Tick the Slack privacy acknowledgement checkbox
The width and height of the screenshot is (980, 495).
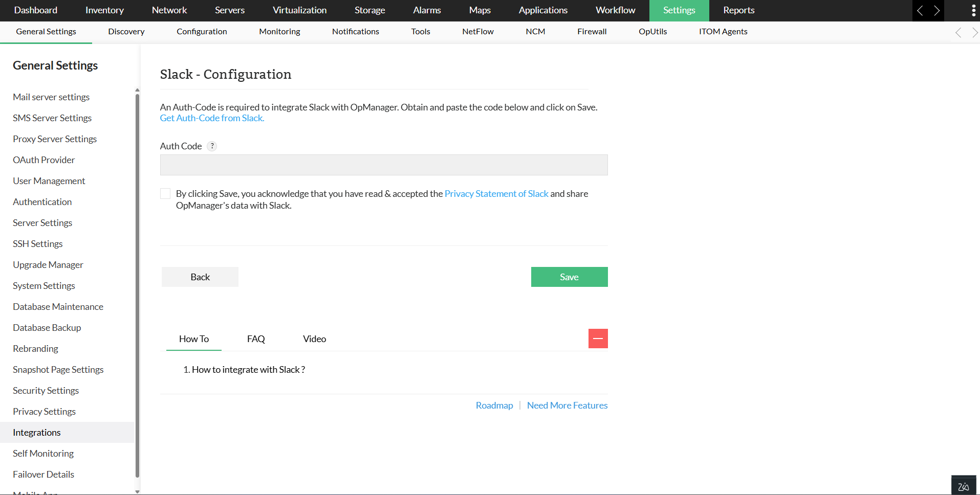(165, 193)
